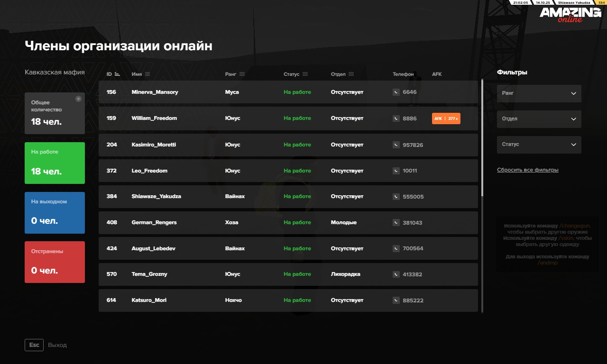This screenshot has width=607, height=364.
Task: Click the sort icon beside Ранг header
Action: click(242, 74)
